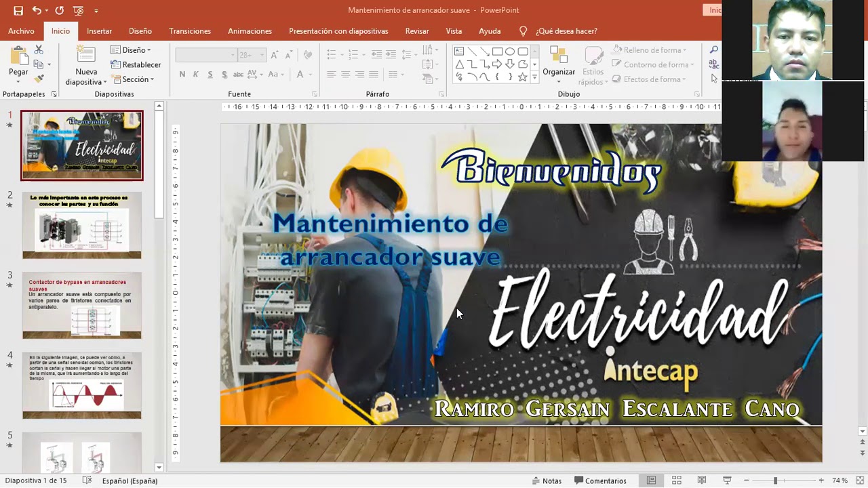Switch to slide sorter view

coord(676,481)
